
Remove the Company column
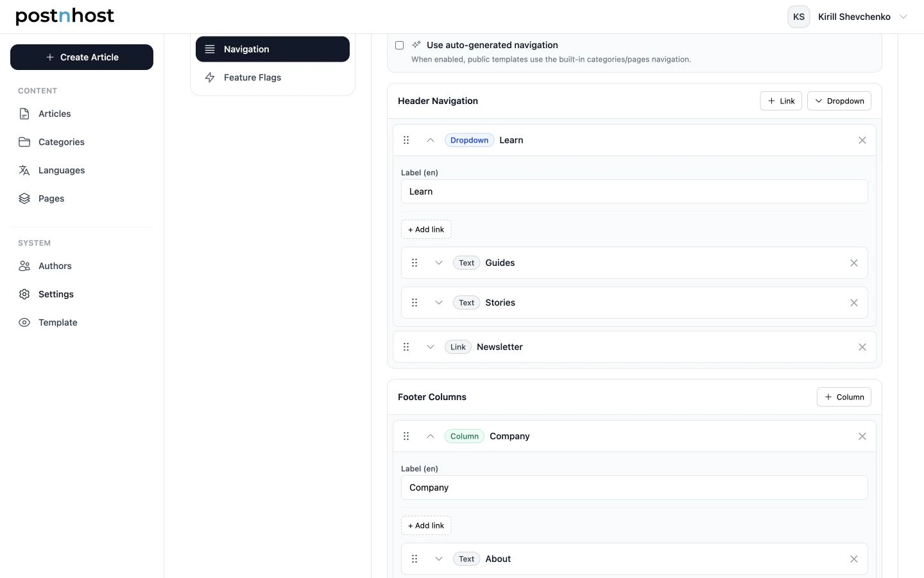pyautogui.click(x=862, y=436)
